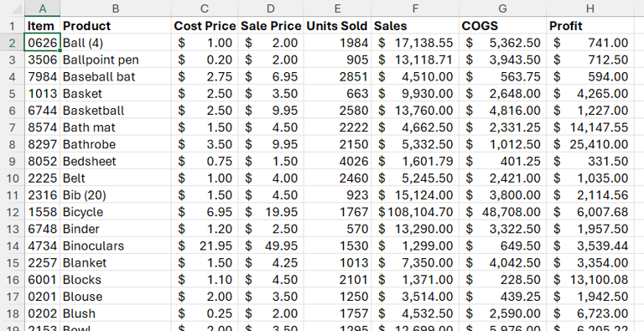The height and width of the screenshot is (331, 644).
Task: Click the Item header cell
Action: pyautogui.click(x=42, y=26)
